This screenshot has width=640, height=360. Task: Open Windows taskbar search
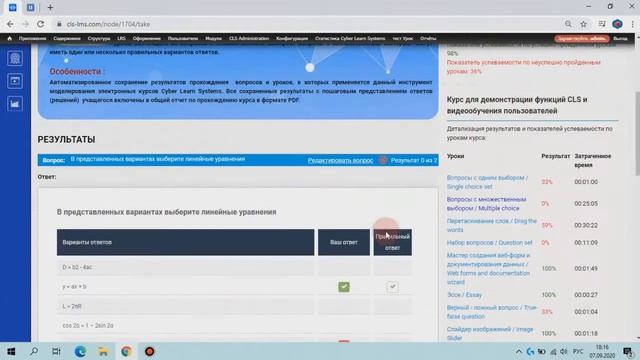point(34,351)
